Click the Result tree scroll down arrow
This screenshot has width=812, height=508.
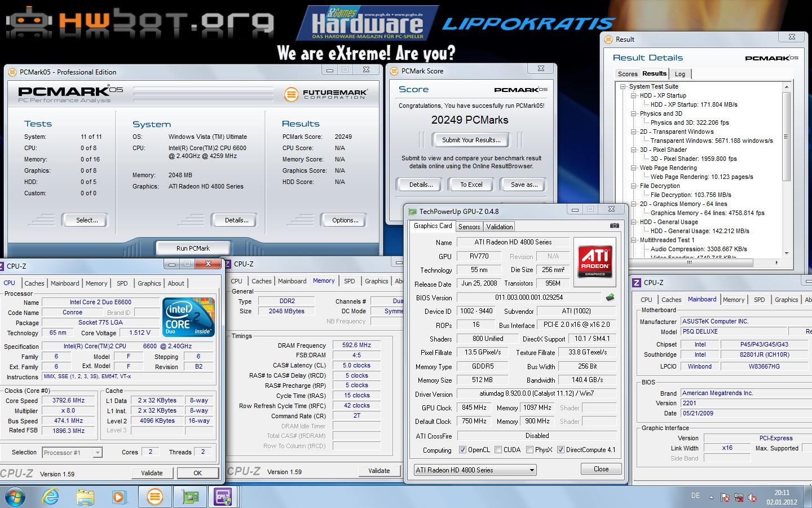coord(787,254)
